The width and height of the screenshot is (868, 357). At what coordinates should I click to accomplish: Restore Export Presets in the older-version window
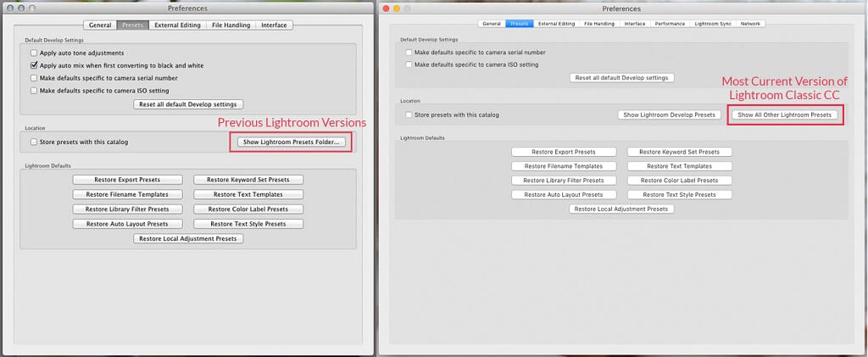pos(127,180)
